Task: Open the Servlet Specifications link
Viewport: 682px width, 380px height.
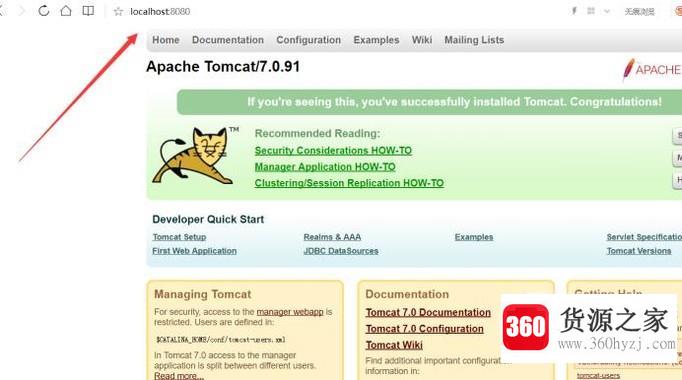Action: (644, 237)
